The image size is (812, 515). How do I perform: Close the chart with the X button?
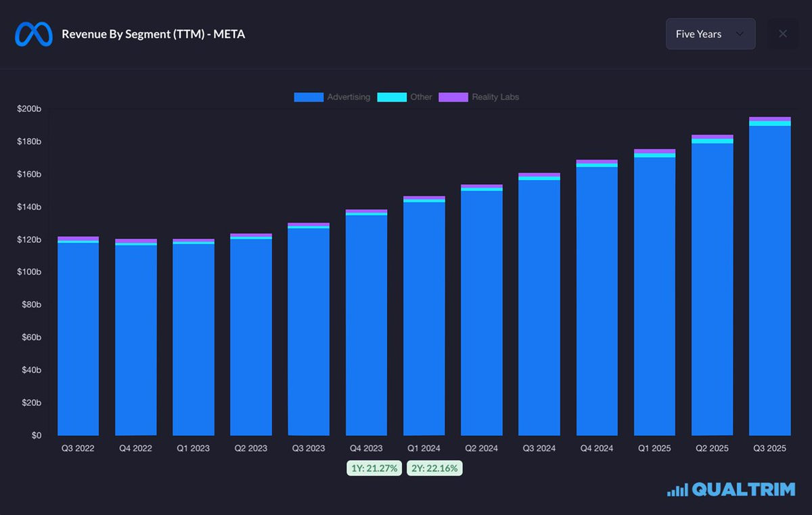(x=783, y=34)
